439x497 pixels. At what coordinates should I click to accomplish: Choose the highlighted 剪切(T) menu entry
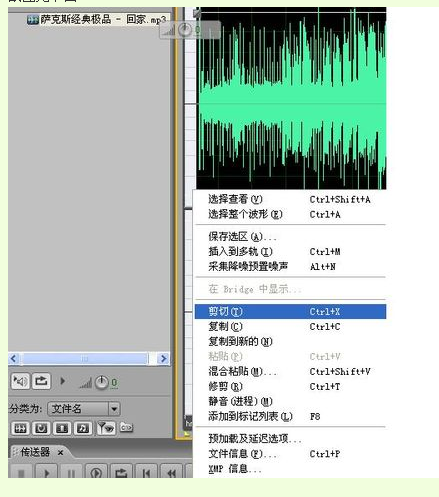coord(290,311)
